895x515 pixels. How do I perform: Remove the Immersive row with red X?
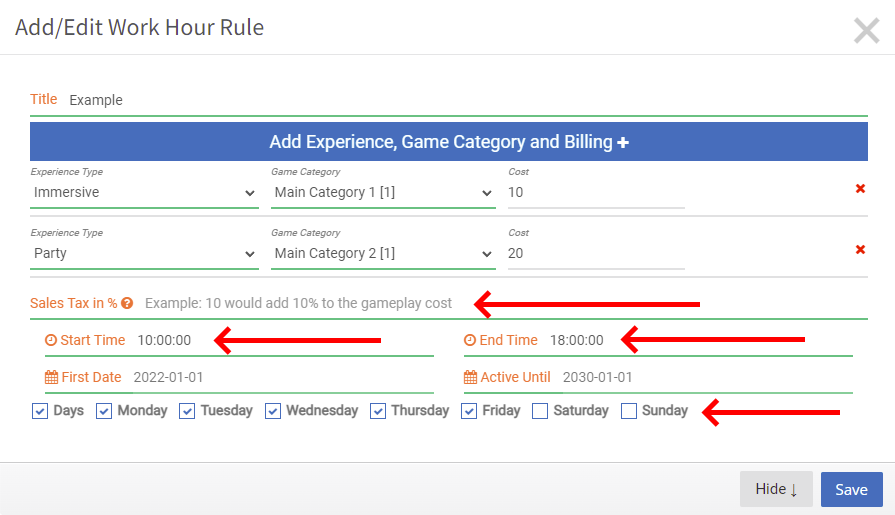860,188
